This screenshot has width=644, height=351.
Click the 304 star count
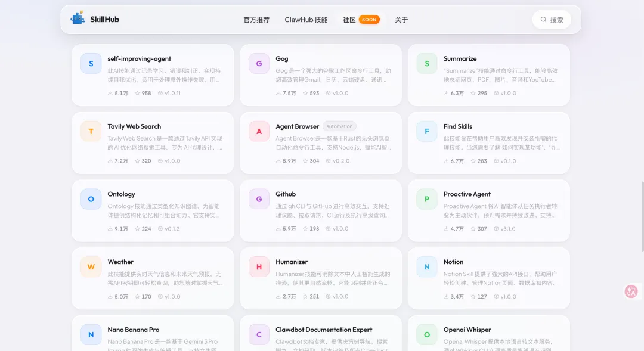(x=314, y=161)
